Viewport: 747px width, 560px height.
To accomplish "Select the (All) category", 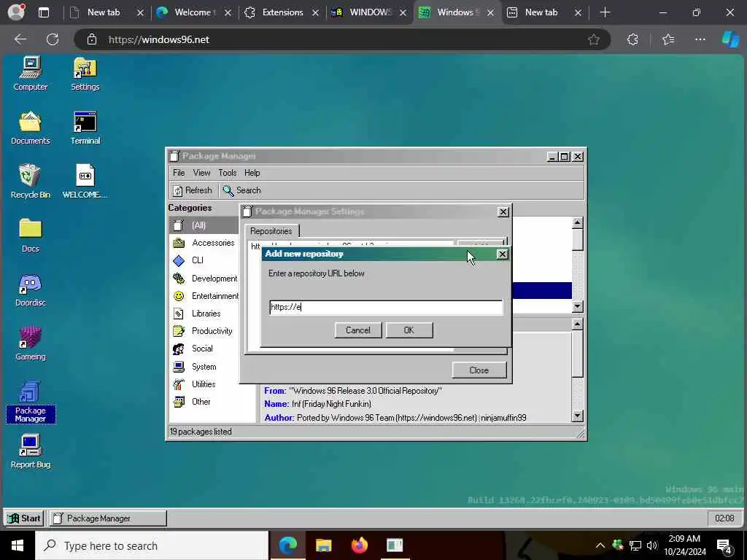I will click(204, 225).
